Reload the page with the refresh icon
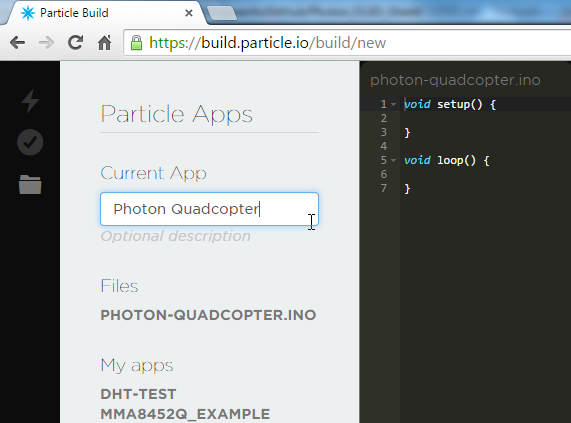The height and width of the screenshot is (423, 571). point(75,43)
